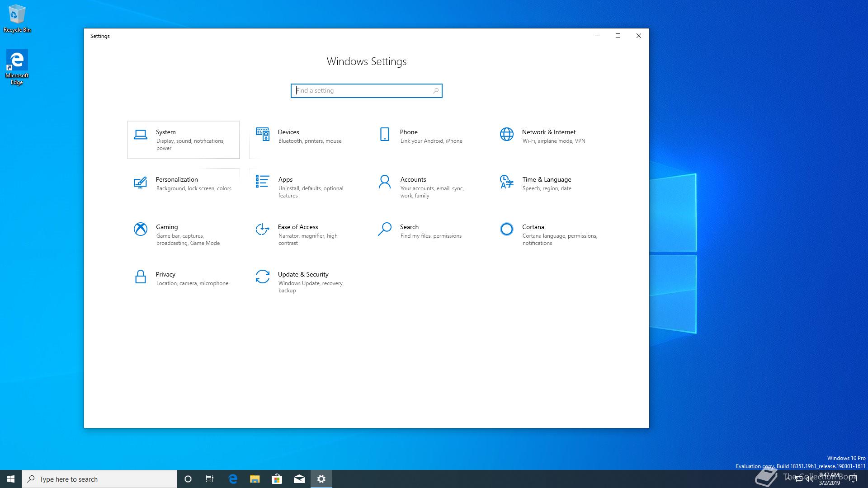The image size is (868, 488).
Task: Click the Phone heading text
Action: click(x=409, y=132)
